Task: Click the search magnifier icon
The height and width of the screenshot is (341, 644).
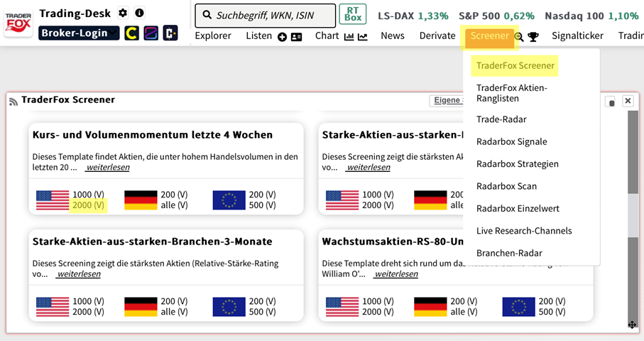Action: point(207,16)
